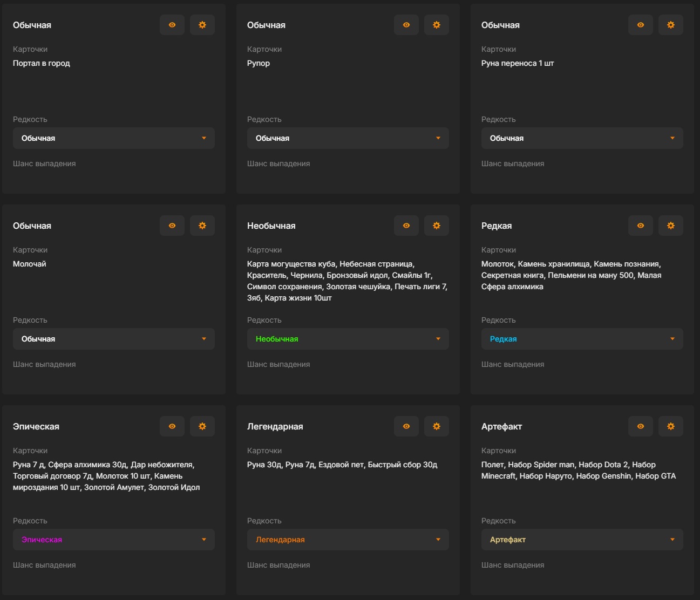Image resolution: width=700 pixels, height=600 pixels.
Task: Open the Артефакт rarity dropdown
Action: point(582,540)
